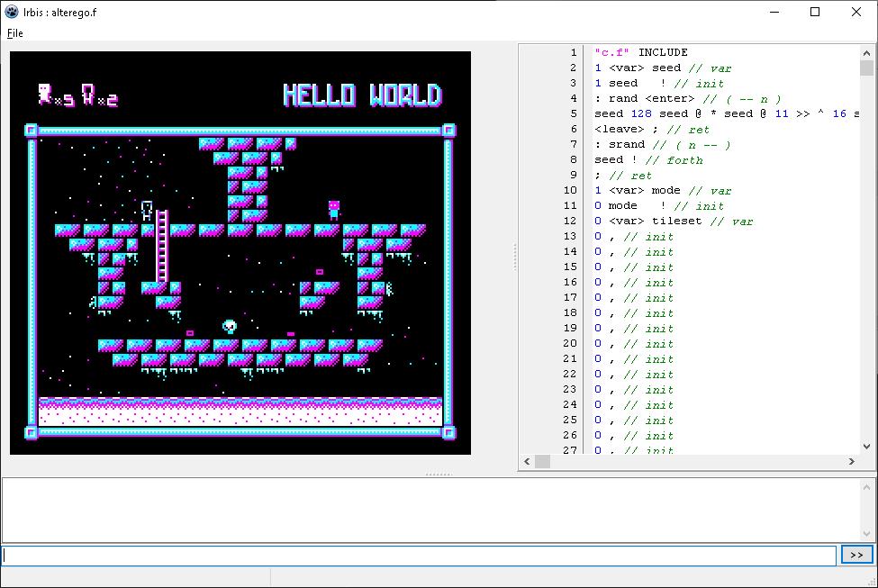Click the code editor's vertical scrollbar thumb

866,68
